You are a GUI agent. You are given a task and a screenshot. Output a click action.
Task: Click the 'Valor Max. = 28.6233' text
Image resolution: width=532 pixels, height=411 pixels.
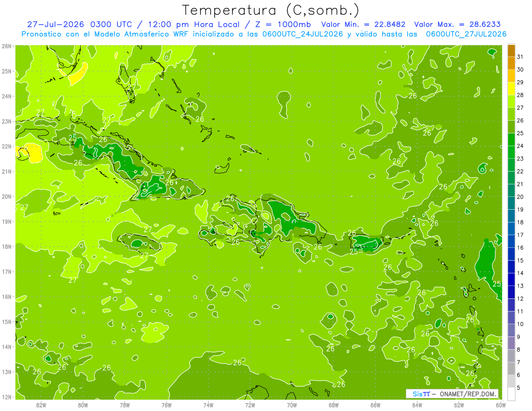(x=458, y=24)
